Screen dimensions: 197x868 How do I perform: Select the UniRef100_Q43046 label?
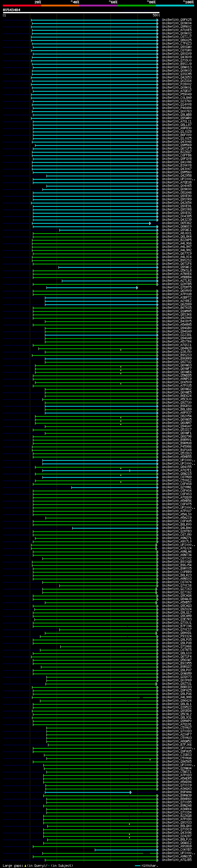(x=177, y=142)
